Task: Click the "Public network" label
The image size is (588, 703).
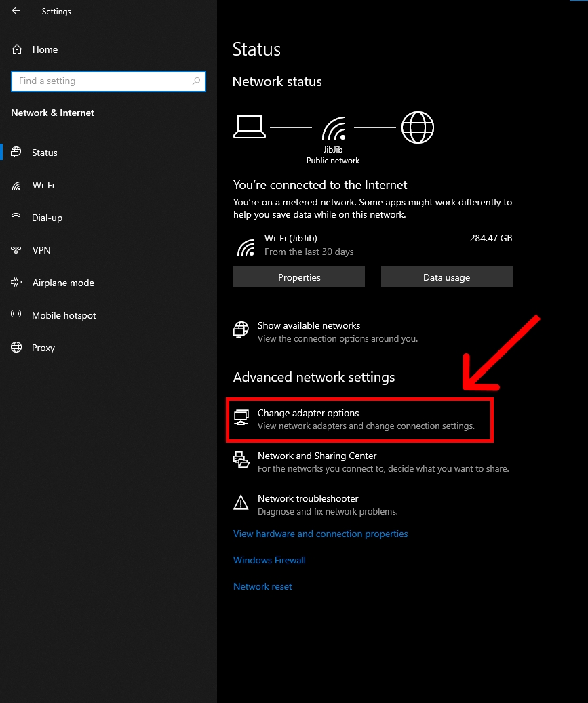Action: pyautogui.click(x=333, y=161)
